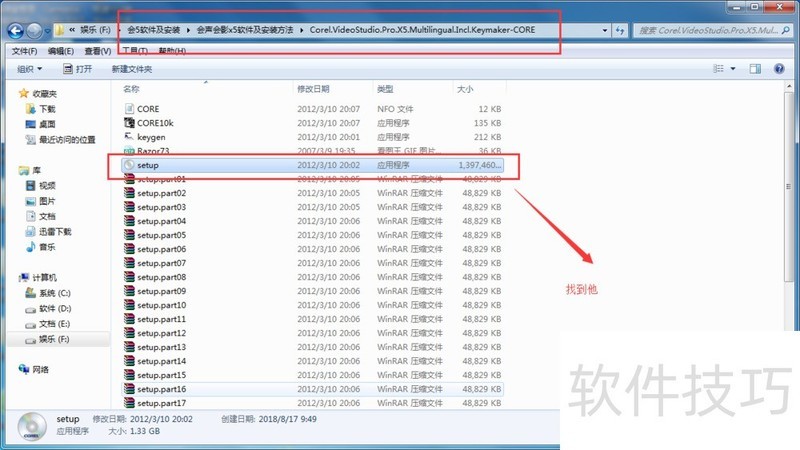Image resolution: width=800 pixels, height=450 pixels.
Task: Open the 视频 library
Action: click(x=40, y=185)
